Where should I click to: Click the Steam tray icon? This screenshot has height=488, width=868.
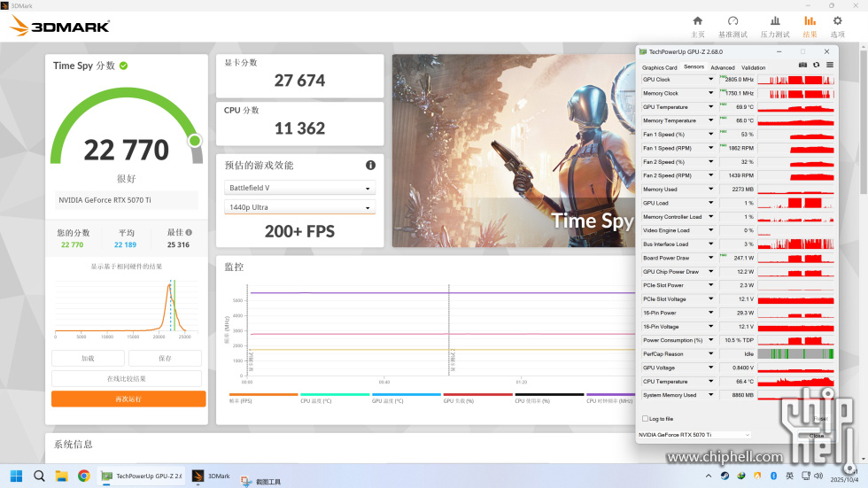point(725,476)
